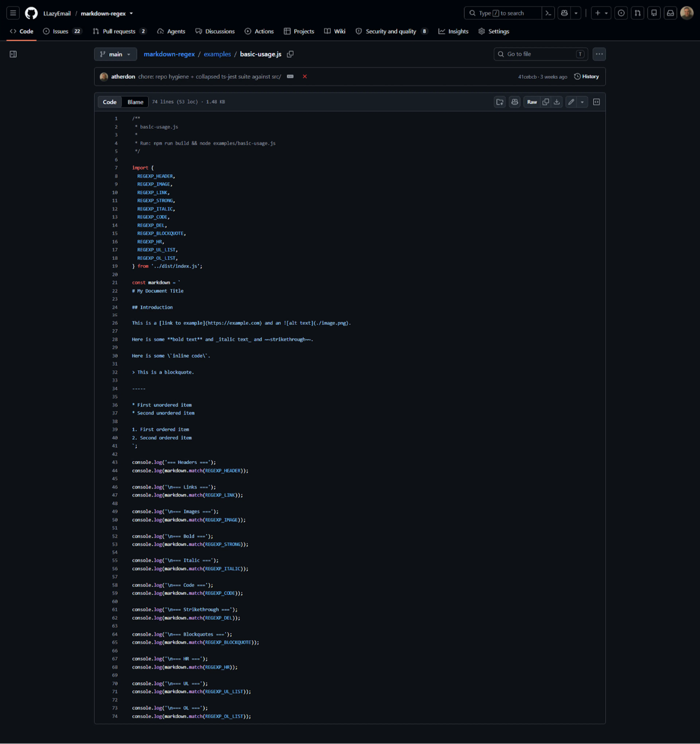Download the raw file
Screen dimensions: 700x744
(557, 102)
